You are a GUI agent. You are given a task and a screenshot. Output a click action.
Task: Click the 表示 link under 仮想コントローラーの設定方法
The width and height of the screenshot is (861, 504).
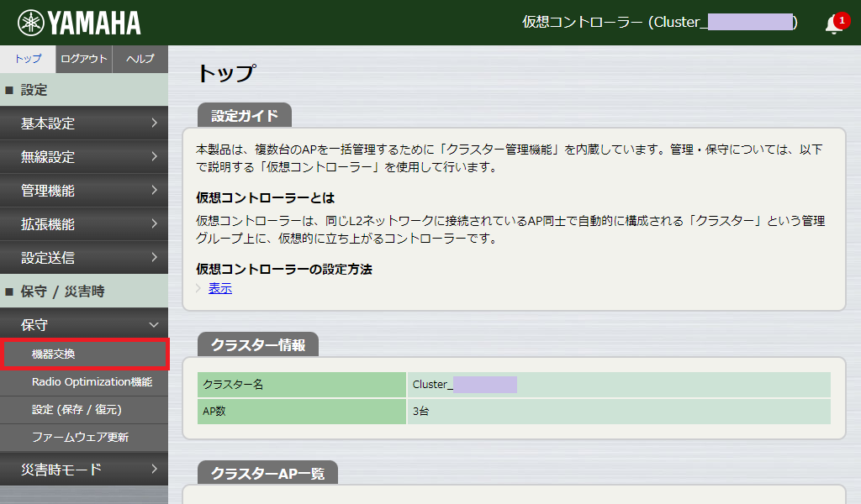[219, 288]
